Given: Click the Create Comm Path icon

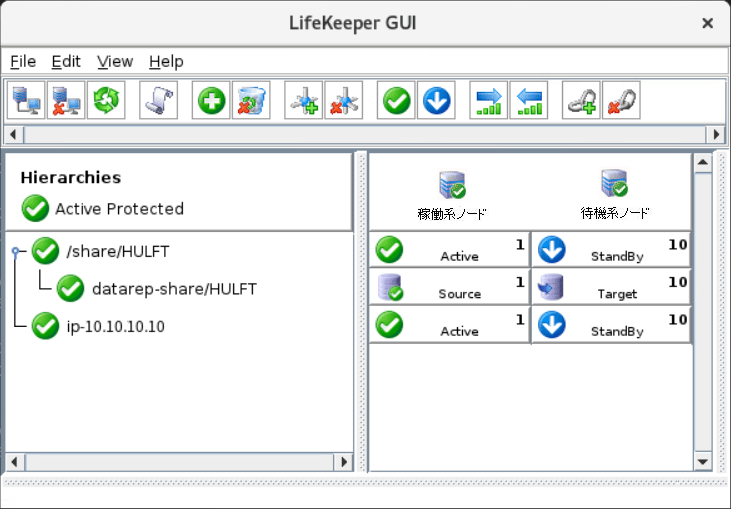Looking at the screenshot, I should (x=303, y=100).
